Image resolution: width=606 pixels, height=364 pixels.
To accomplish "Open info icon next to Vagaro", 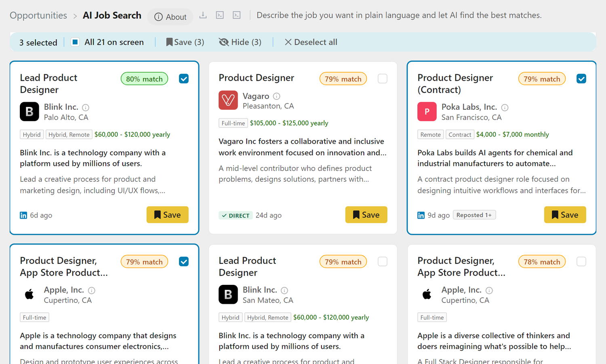I will [277, 96].
